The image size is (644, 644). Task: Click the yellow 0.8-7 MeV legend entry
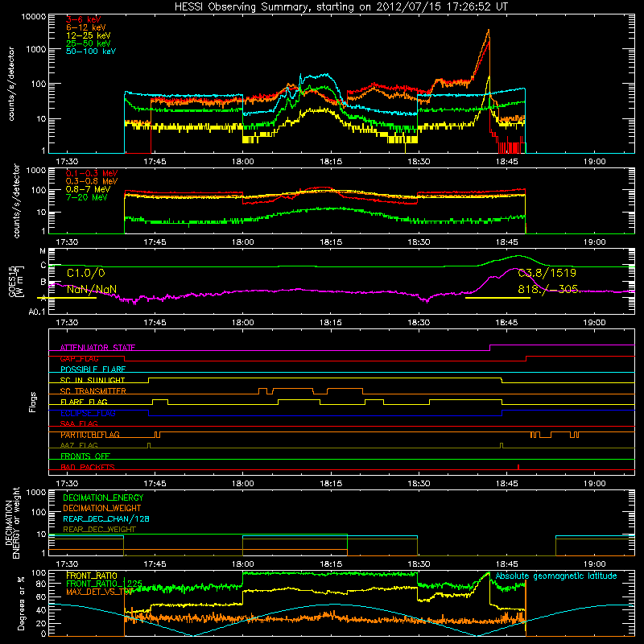[89, 190]
